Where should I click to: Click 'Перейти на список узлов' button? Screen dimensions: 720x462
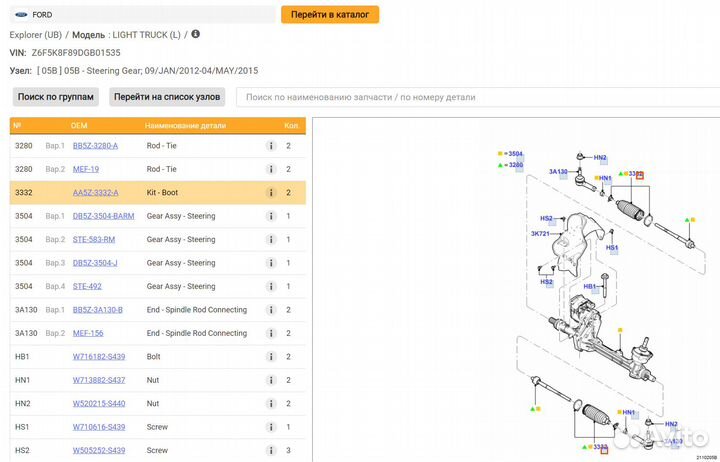167,97
